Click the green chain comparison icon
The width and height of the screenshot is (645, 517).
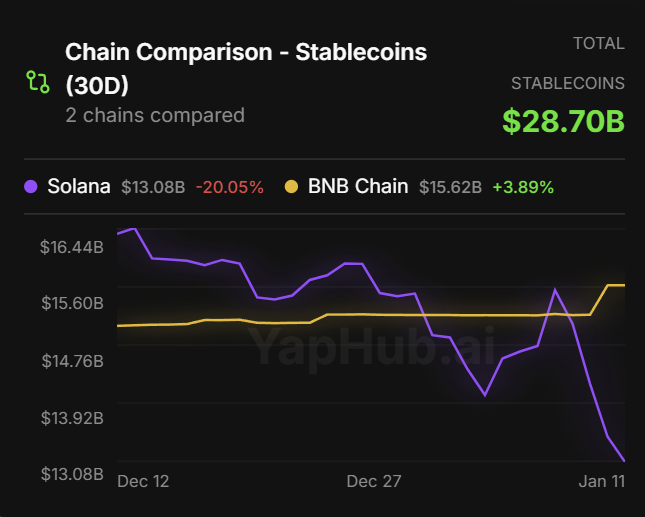click(x=37, y=82)
